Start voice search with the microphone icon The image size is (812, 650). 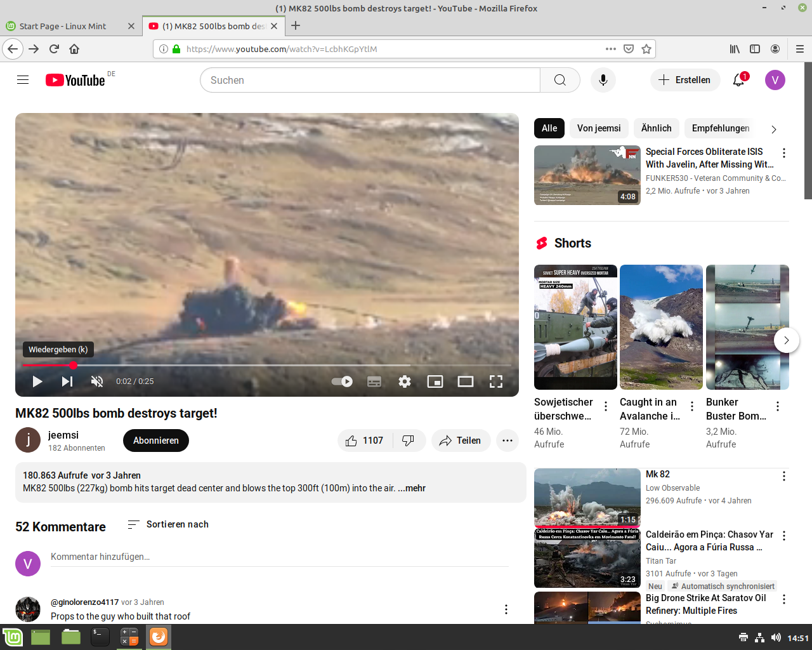603,80
